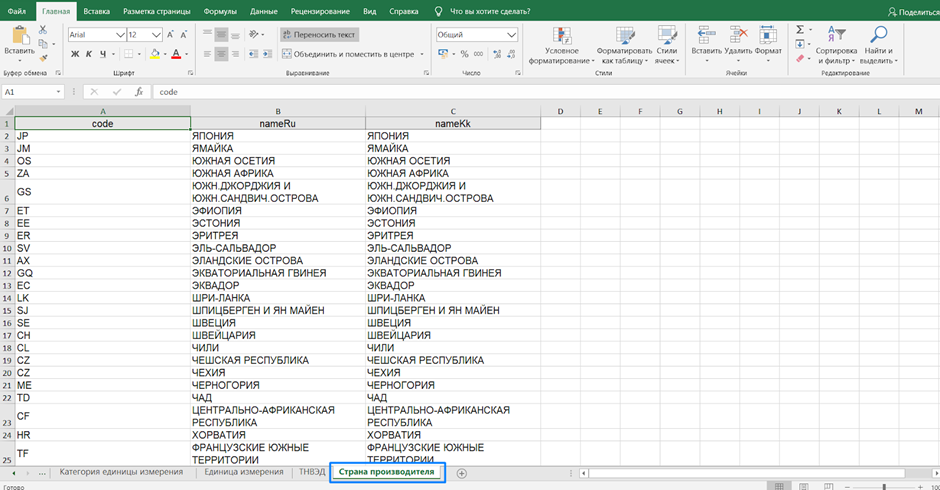Click the Copy icon in clipboard group
940x490 pixels.
click(x=43, y=44)
